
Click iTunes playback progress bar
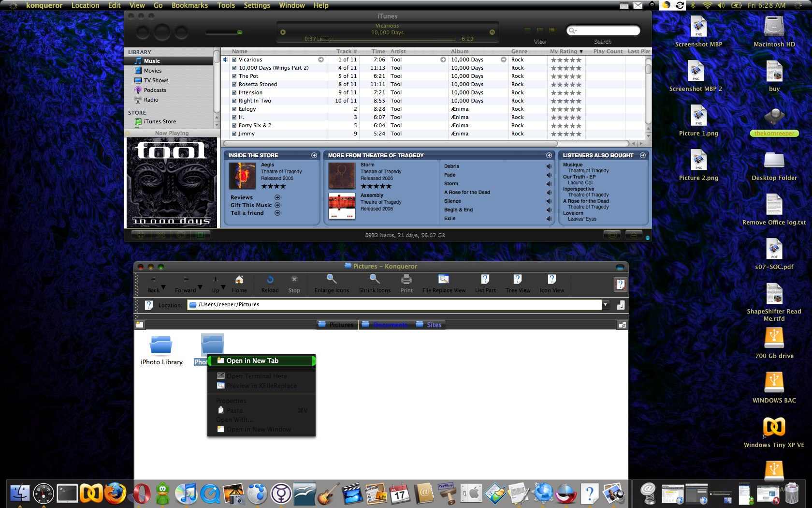[x=388, y=39]
